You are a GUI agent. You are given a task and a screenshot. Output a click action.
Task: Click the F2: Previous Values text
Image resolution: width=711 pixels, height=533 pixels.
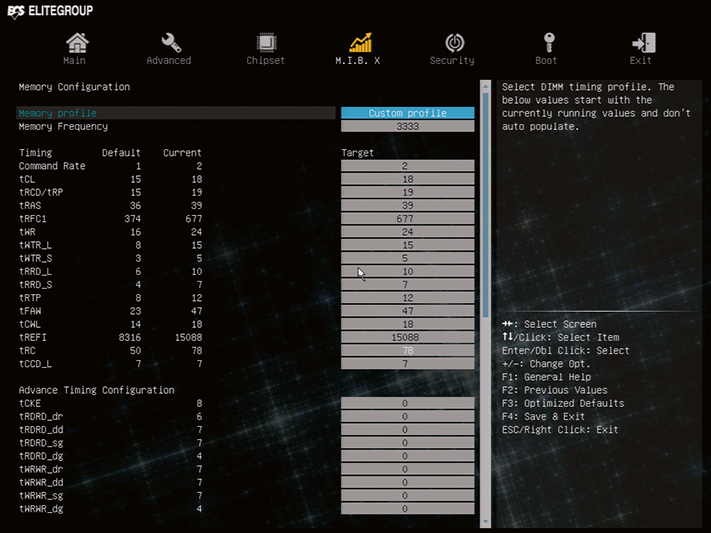pos(555,390)
